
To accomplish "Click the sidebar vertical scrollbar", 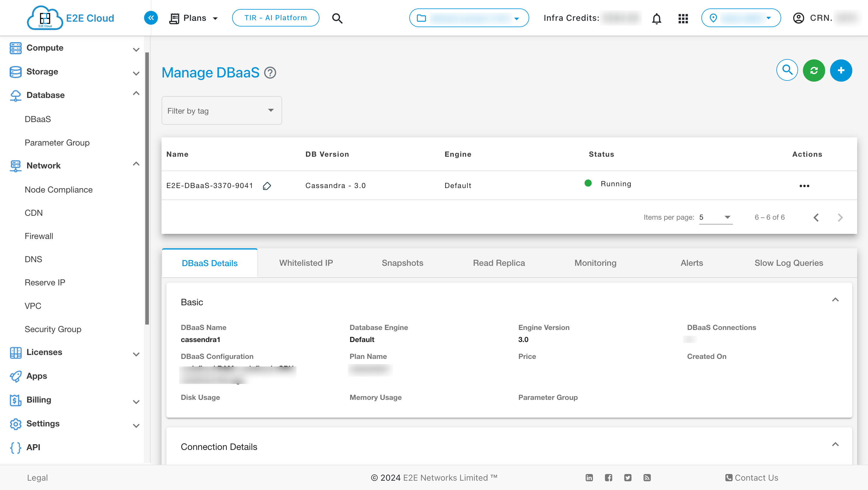I will click(147, 188).
